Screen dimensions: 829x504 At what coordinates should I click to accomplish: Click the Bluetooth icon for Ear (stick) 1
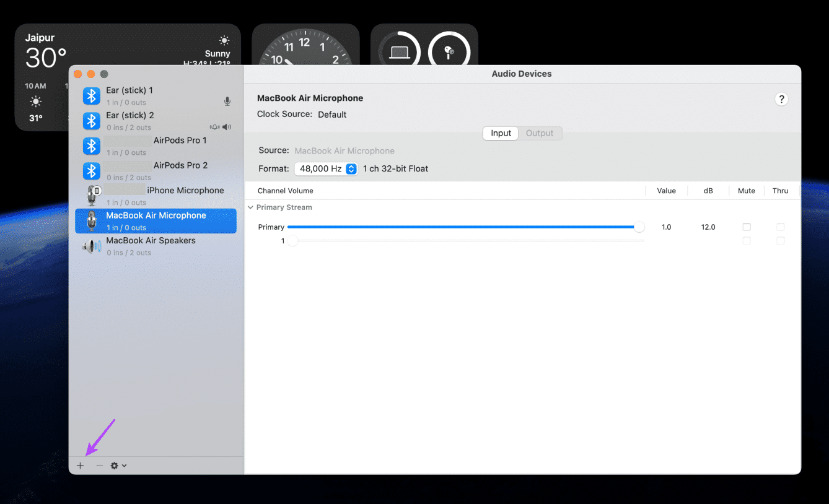[x=92, y=96]
